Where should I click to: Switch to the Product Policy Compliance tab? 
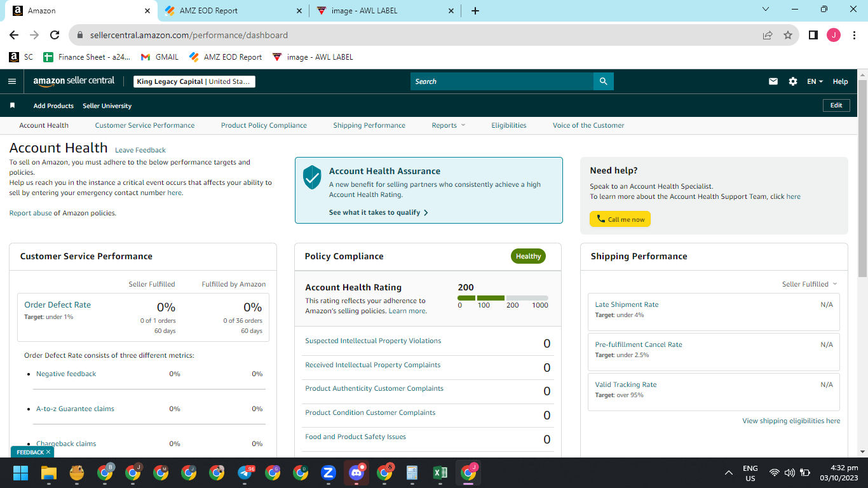264,125
